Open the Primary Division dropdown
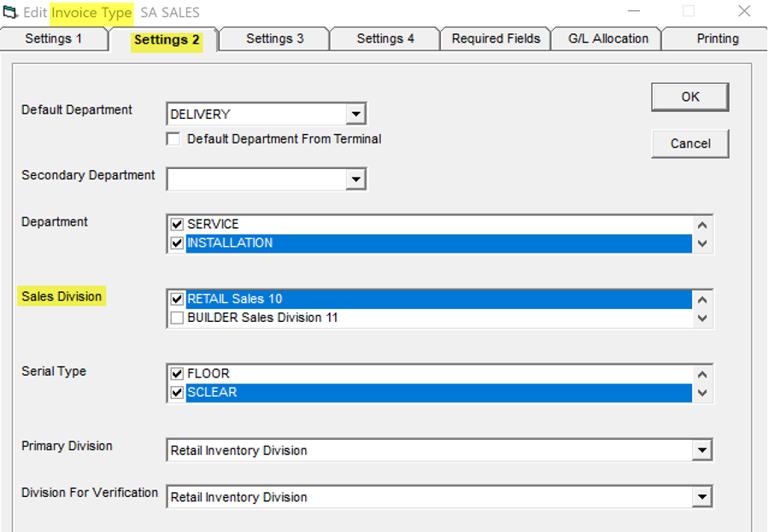The height and width of the screenshot is (532, 769). pyautogui.click(x=701, y=450)
